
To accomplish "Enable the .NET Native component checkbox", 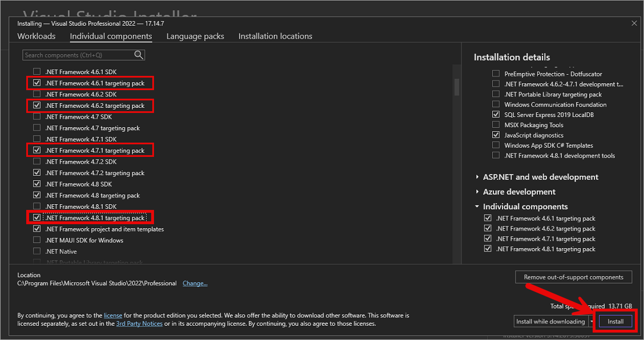I will (x=37, y=252).
